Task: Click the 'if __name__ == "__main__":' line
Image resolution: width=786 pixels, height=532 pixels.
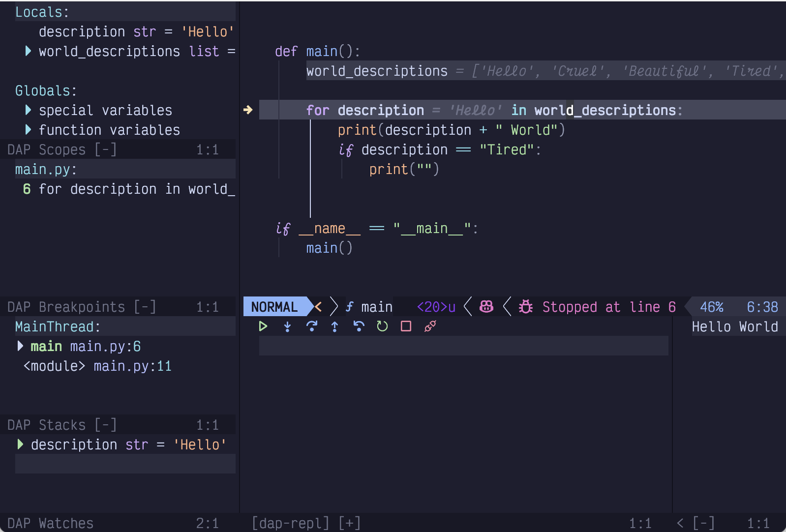Action: [377, 228]
